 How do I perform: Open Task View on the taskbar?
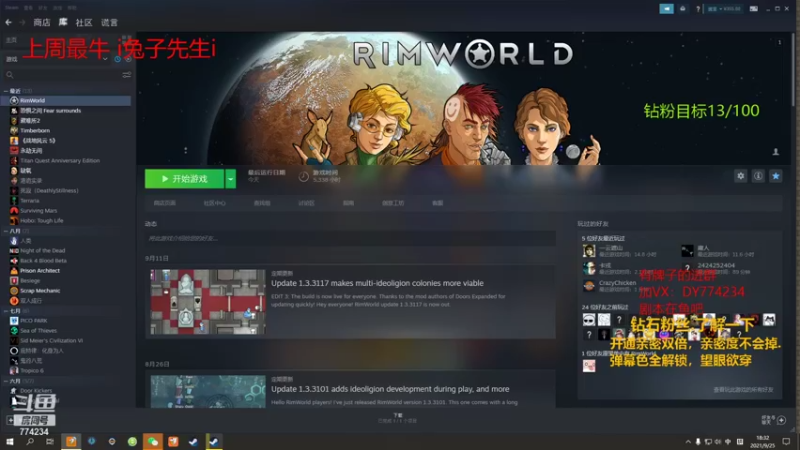point(49,441)
